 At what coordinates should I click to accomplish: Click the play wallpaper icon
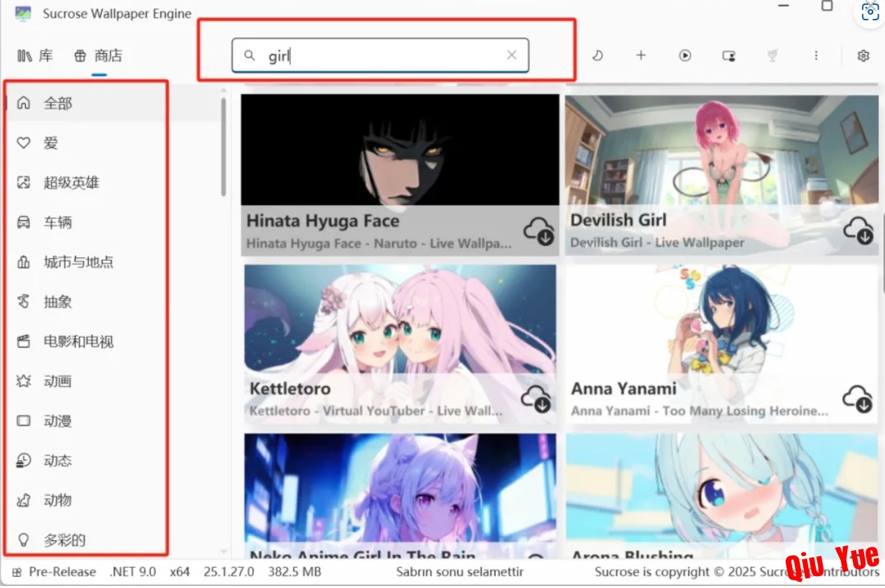point(685,55)
